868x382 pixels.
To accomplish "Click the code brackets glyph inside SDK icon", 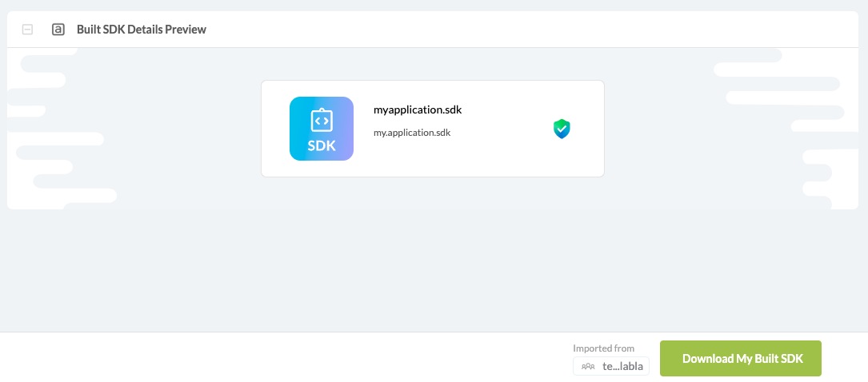I will [322, 121].
